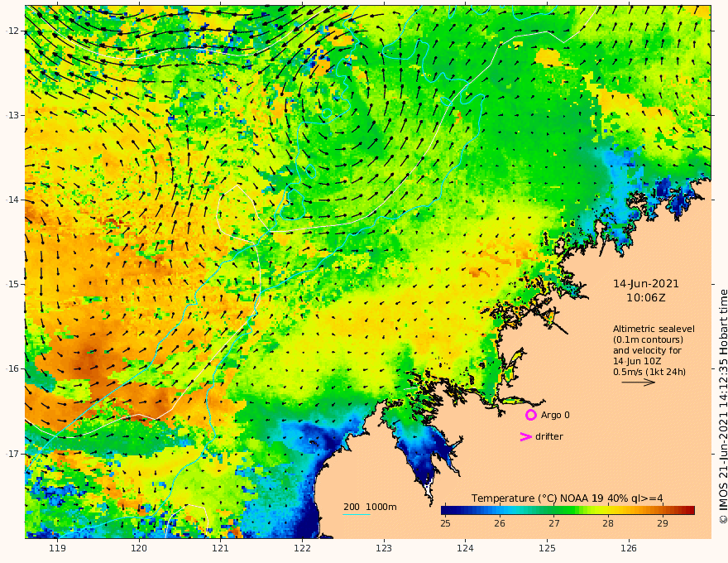Click longitude axis label 126

pyautogui.click(x=629, y=549)
